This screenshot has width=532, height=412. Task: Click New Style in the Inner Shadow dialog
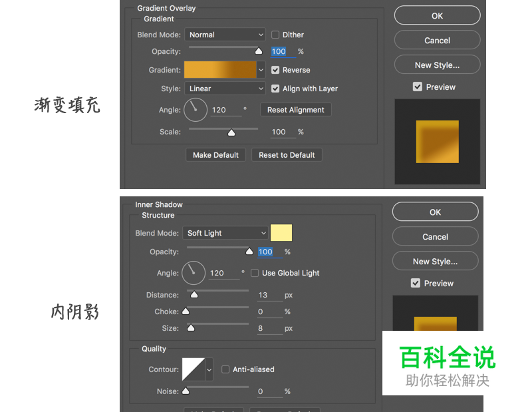coord(435,260)
